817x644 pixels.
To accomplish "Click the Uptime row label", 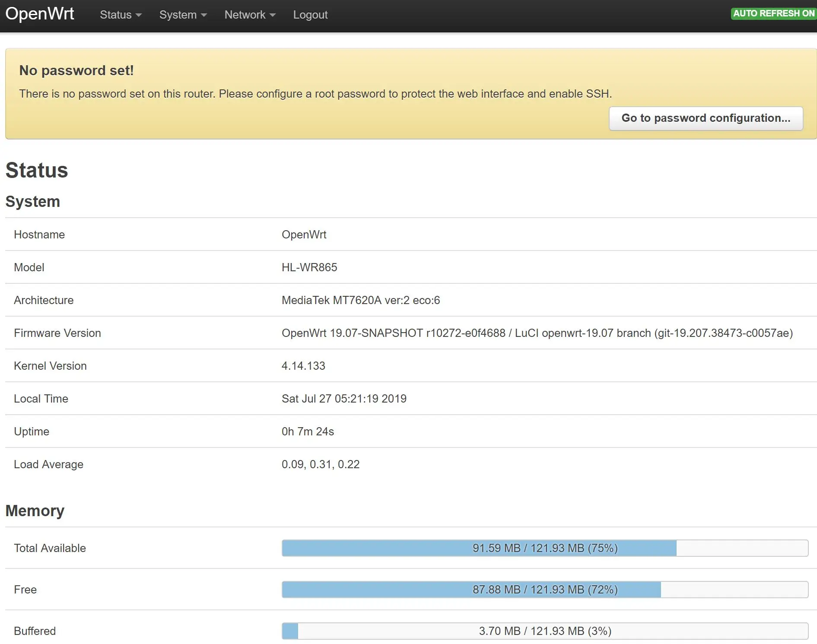I will 32,431.
